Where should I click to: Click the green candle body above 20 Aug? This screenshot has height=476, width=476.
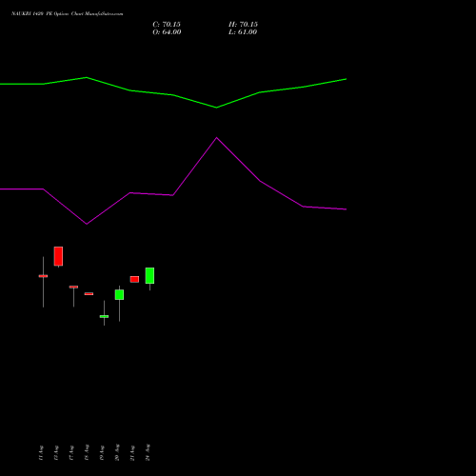tap(119, 294)
